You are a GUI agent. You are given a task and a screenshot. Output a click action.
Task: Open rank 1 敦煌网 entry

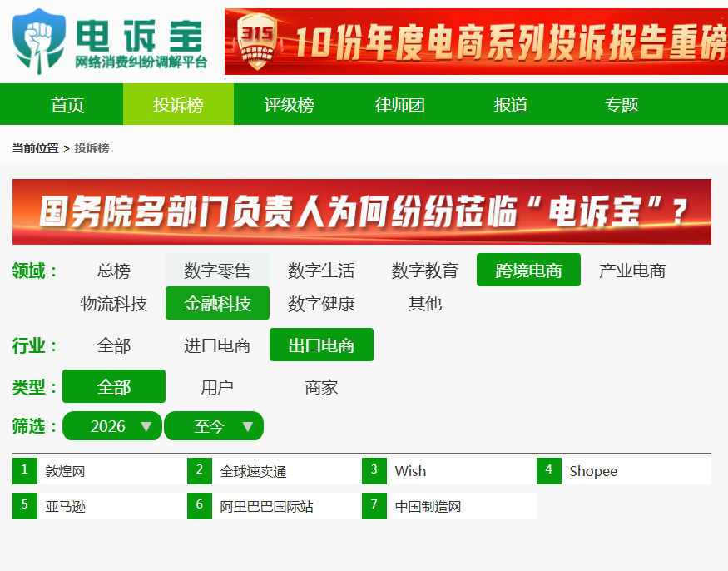click(x=100, y=471)
